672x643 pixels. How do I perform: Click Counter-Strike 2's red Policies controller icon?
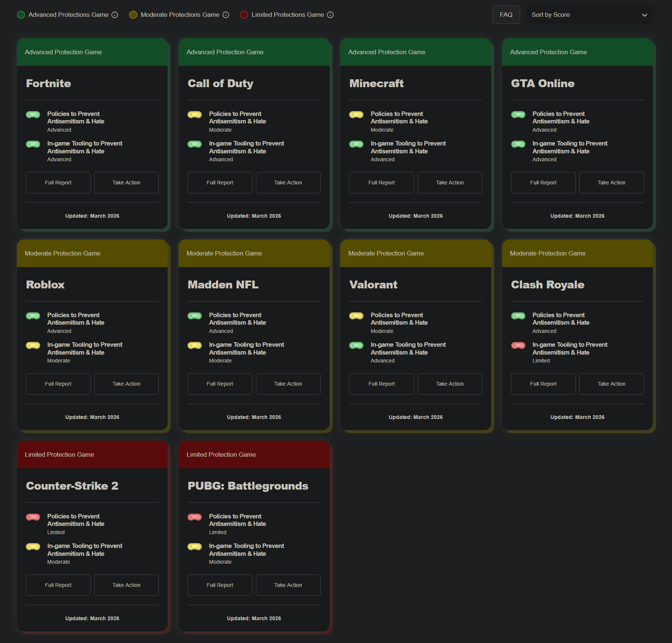pyautogui.click(x=33, y=517)
